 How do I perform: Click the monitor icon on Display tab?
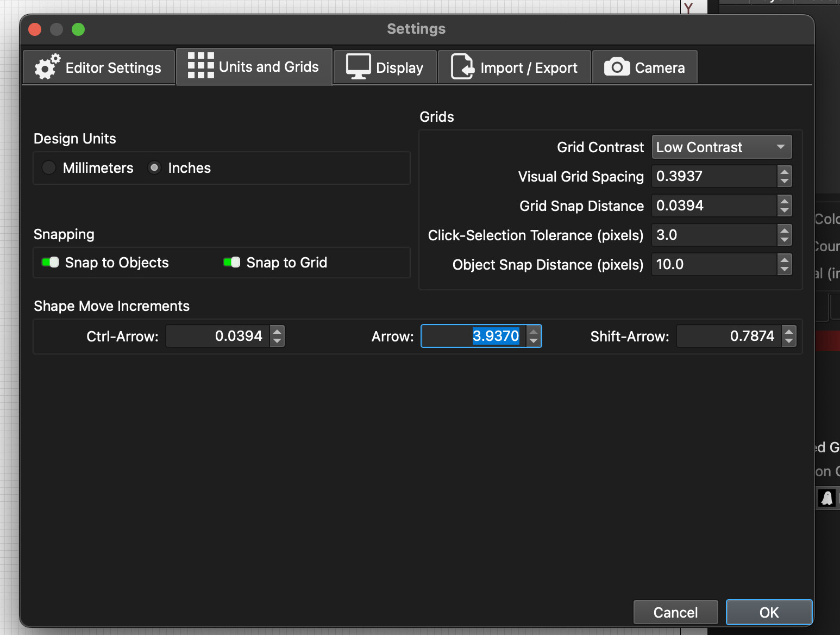[358, 67]
